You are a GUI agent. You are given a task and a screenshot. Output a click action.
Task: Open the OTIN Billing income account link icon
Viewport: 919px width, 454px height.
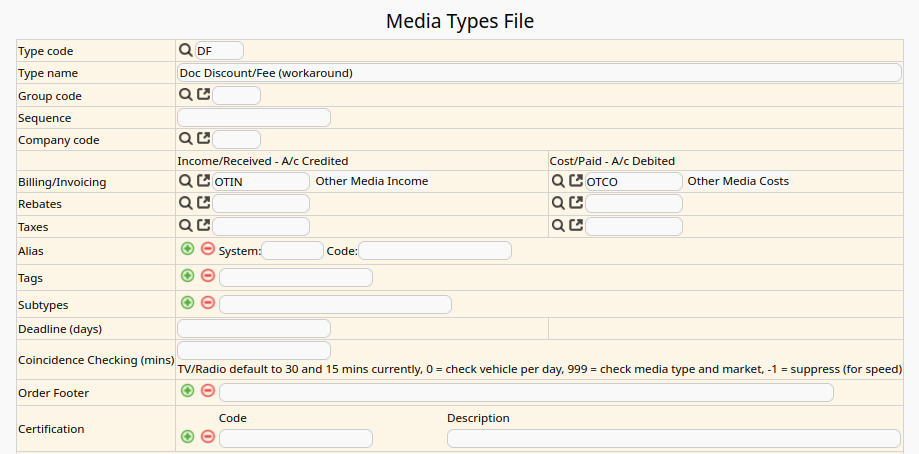coord(203,181)
